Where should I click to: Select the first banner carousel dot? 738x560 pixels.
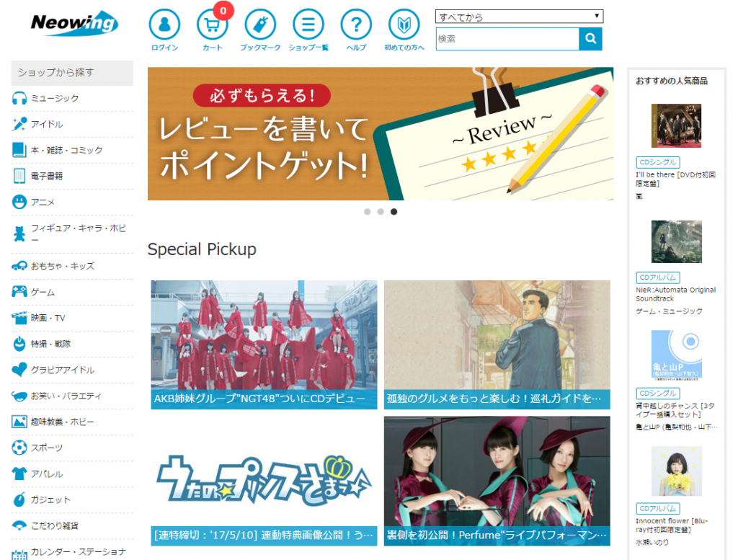coord(367,212)
